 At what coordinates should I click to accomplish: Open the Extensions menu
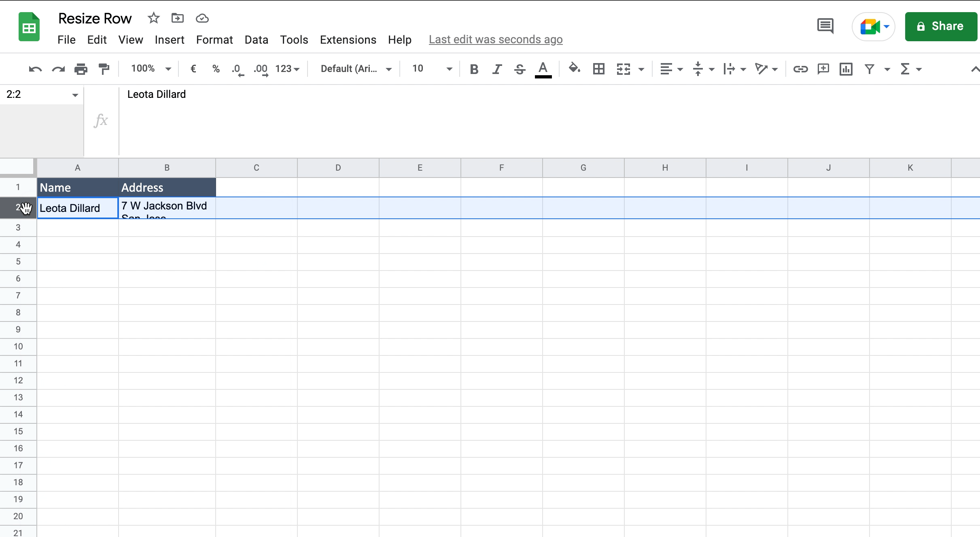[348, 40]
